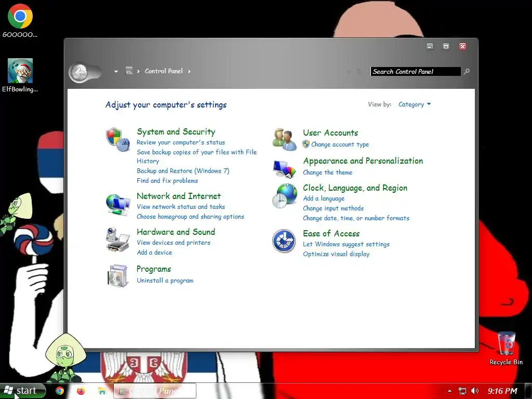Screen dimensions: 532x399
Task: Open the Programs disc box icon
Action: (117, 275)
